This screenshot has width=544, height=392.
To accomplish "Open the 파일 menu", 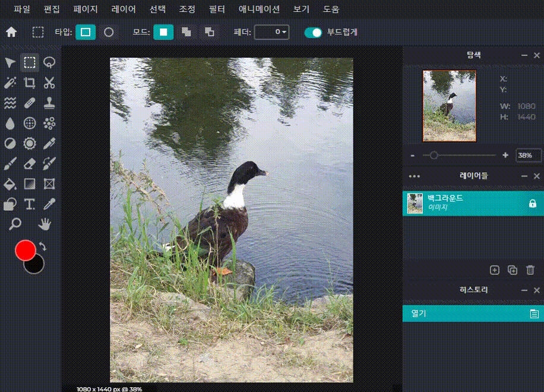I will [22, 10].
